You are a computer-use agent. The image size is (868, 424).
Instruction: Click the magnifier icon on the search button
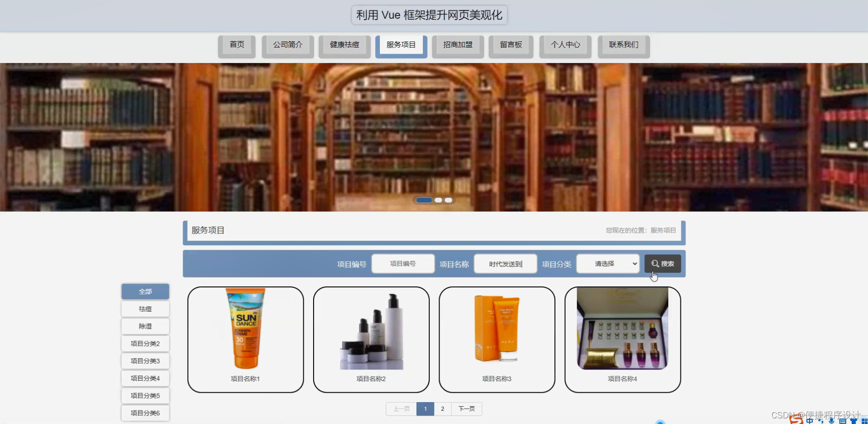[x=655, y=263]
